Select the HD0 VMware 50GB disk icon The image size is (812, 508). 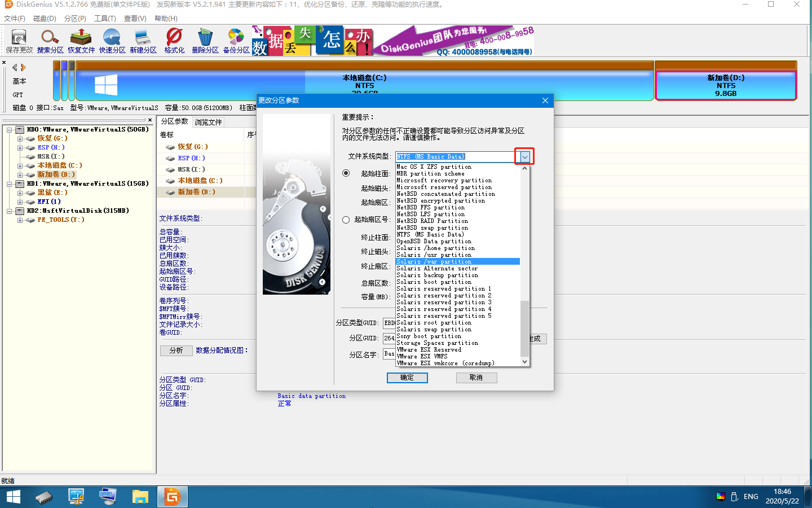[x=20, y=129]
